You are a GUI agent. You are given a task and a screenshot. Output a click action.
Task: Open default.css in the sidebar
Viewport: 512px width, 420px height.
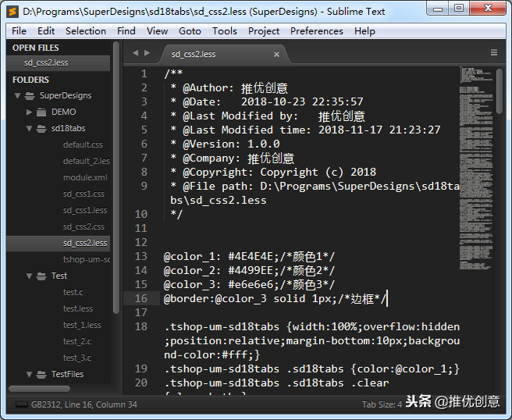83,144
